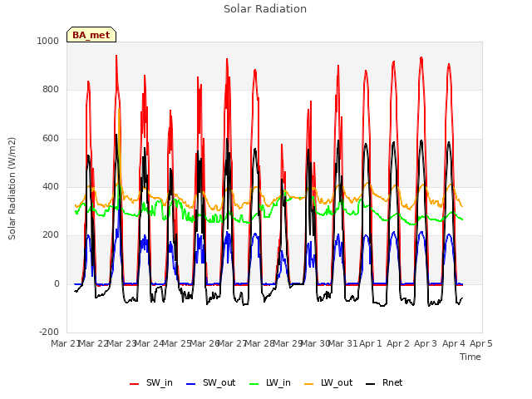
Task: Click the Solar Radiation chart title
Action: (265, 9)
